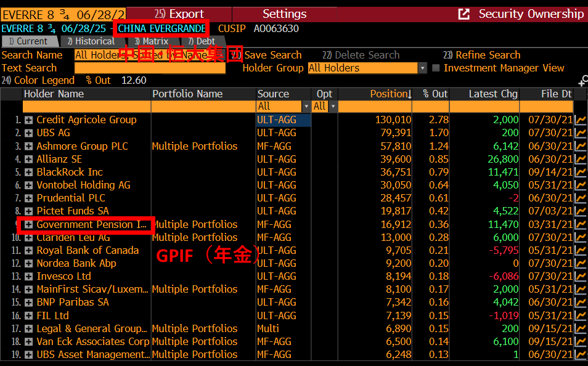Image resolution: width=588 pixels, height=366 pixels.
Task: Enable the Investment Manager View checkbox
Action: click(436, 68)
